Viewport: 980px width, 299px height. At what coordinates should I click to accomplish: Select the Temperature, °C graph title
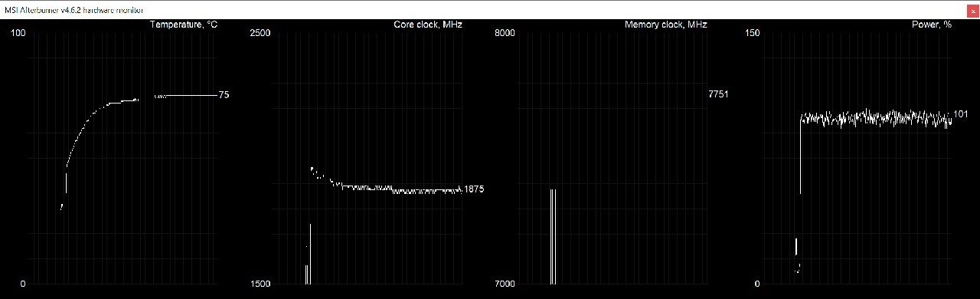[x=184, y=25]
